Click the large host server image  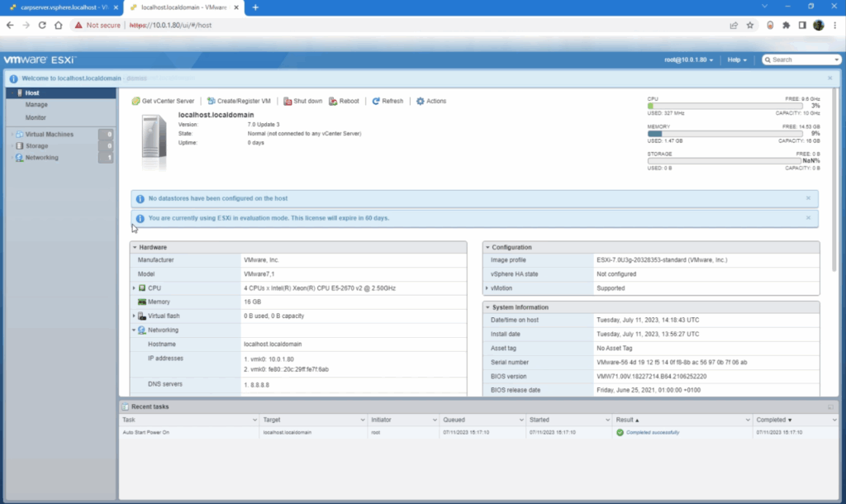click(x=154, y=142)
